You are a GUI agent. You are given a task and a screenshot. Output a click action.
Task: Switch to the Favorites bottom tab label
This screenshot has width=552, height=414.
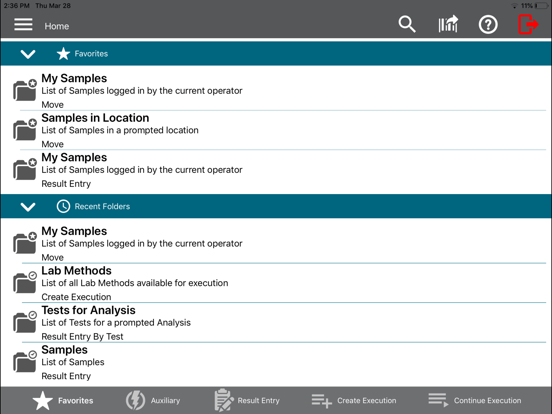76,401
